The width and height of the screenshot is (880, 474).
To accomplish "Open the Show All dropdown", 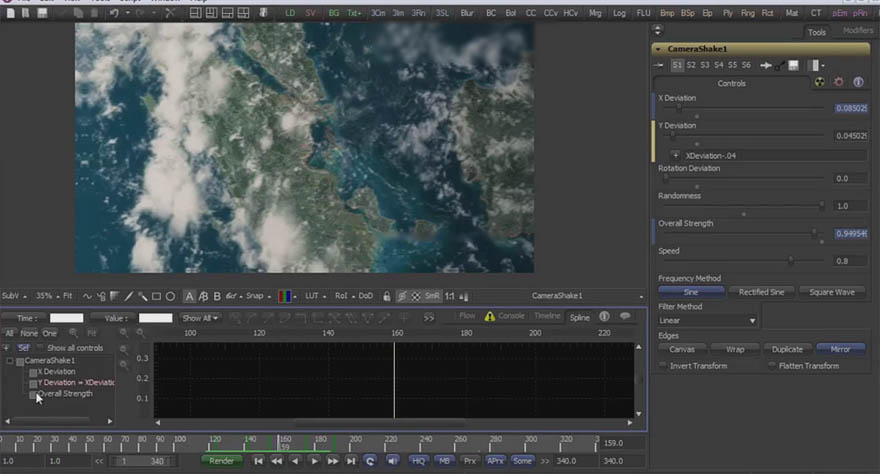I will pos(200,318).
